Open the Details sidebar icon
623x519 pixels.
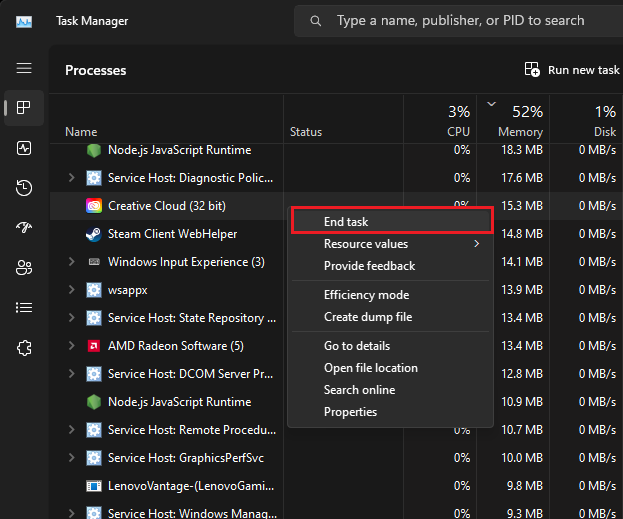[24, 308]
